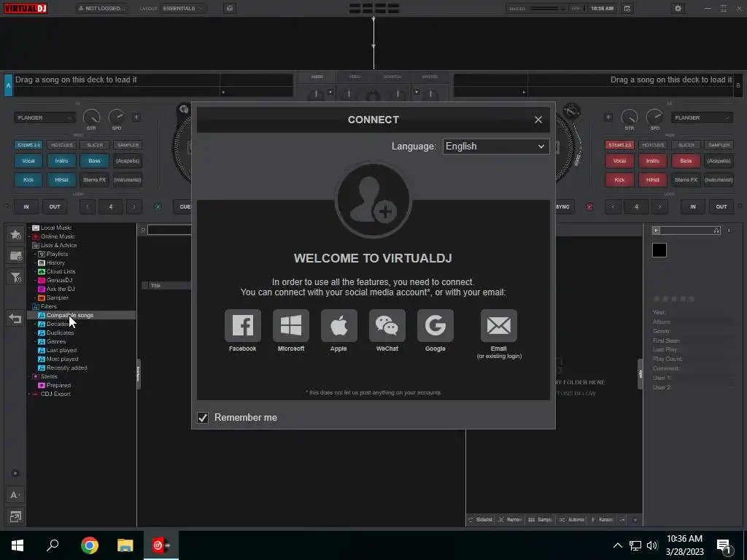This screenshot has height=560, width=747.
Task: Select left deck Slicer tab
Action: point(95,145)
